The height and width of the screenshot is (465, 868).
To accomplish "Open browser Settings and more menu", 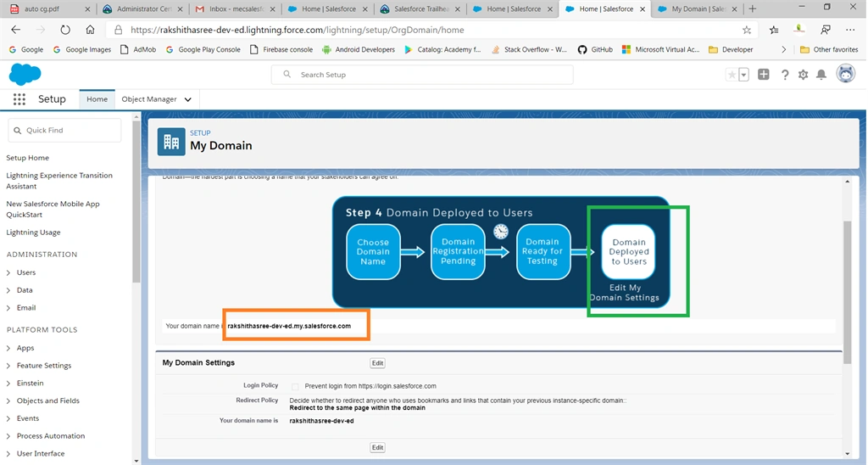I will [850, 30].
